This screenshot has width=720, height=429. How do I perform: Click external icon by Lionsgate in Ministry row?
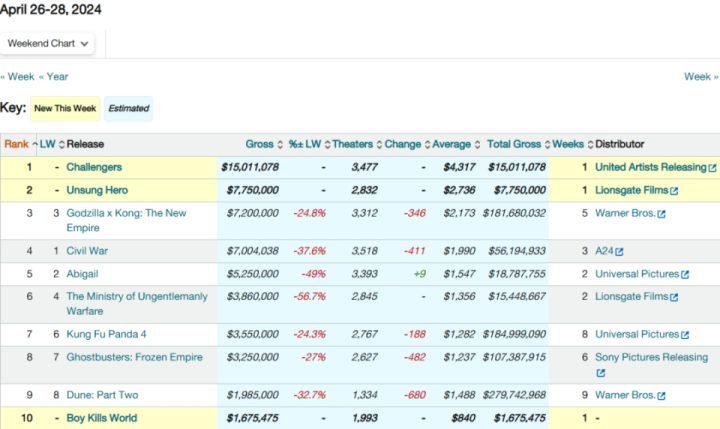[674, 298]
